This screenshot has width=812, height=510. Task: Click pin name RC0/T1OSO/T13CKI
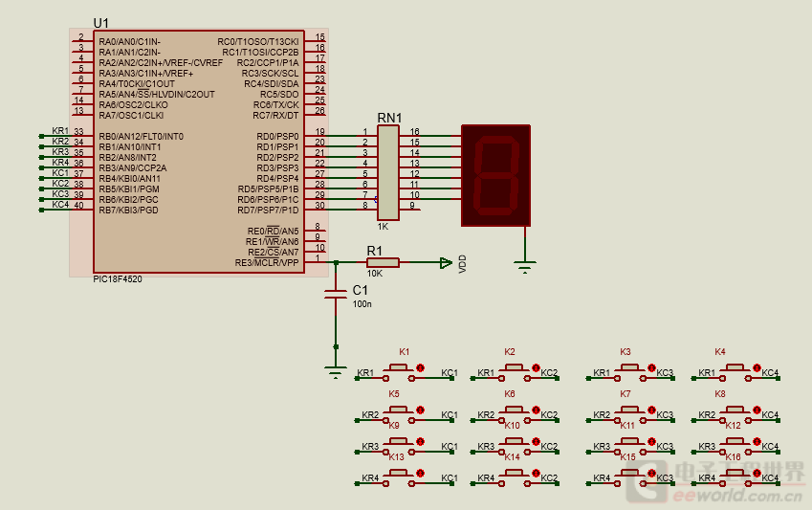pos(258,42)
